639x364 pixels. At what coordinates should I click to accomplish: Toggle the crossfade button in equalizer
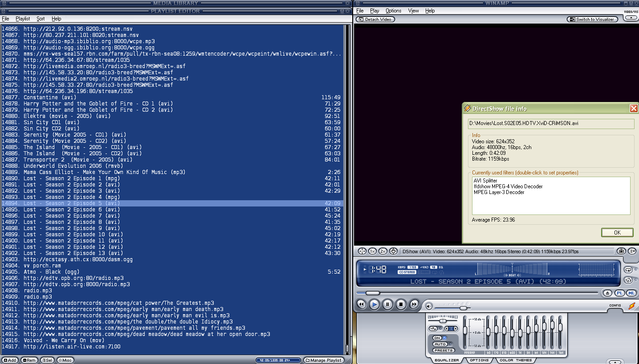433,328
